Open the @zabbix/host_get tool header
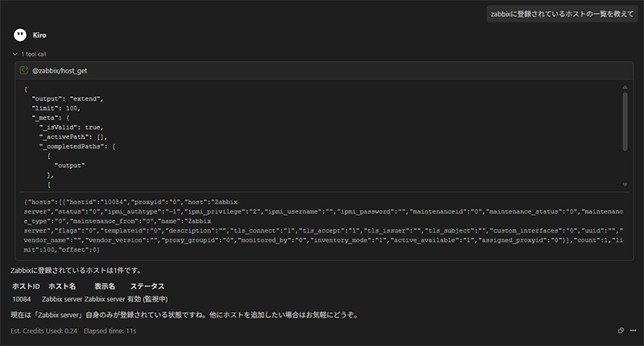The height and width of the screenshot is (346, 644). (324, 71)
